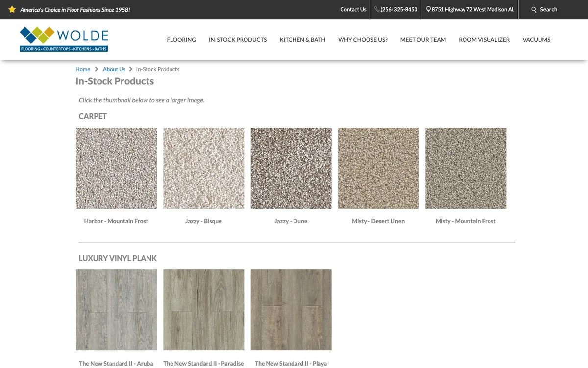
Task: Click the search magnifier icon
Action: click(x=534, y=9)
